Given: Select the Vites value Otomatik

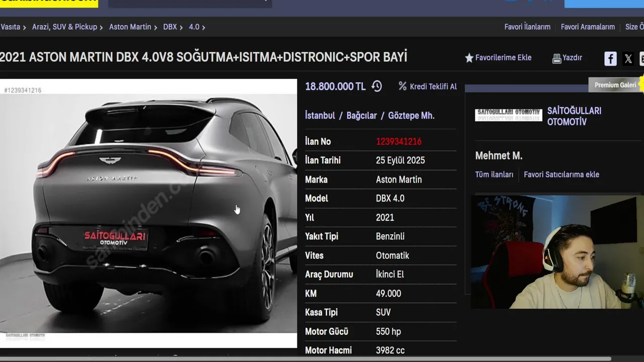Looking at the screenshot, I should 392,255.
